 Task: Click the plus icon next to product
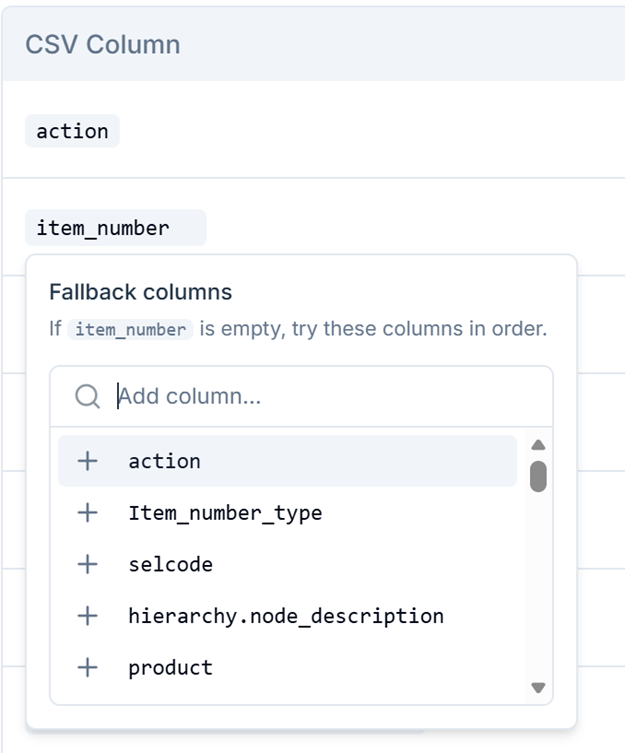click(x=87, y=668)
